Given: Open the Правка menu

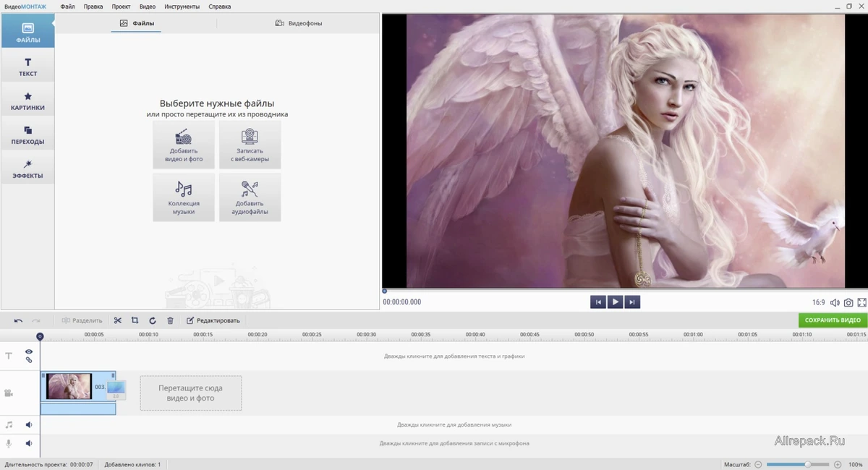Looking at the screenshot, I should pos(93,7).
